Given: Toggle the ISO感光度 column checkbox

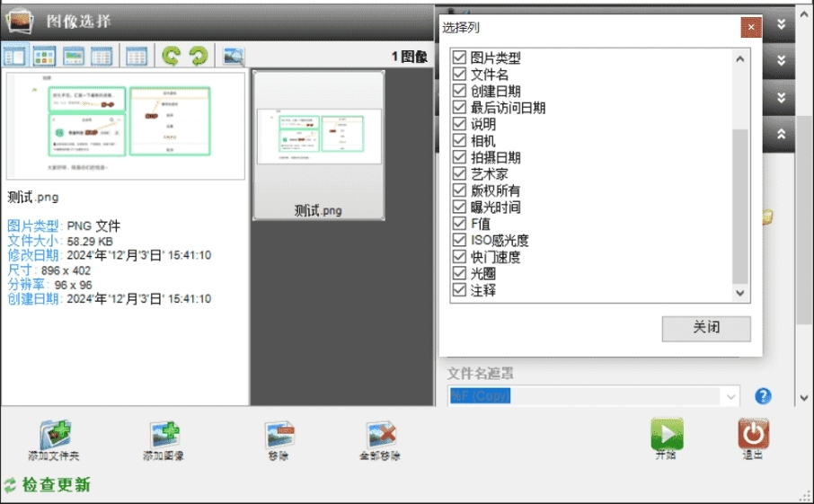Looking at the screenshot, I should click(459, 240).
